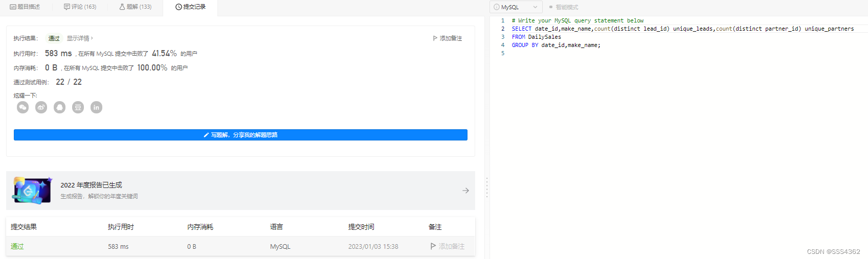Click the 41.54% runtime percentile
This screenshot has width=868, height=259.
pyautogui.click(x=164, y=53)
